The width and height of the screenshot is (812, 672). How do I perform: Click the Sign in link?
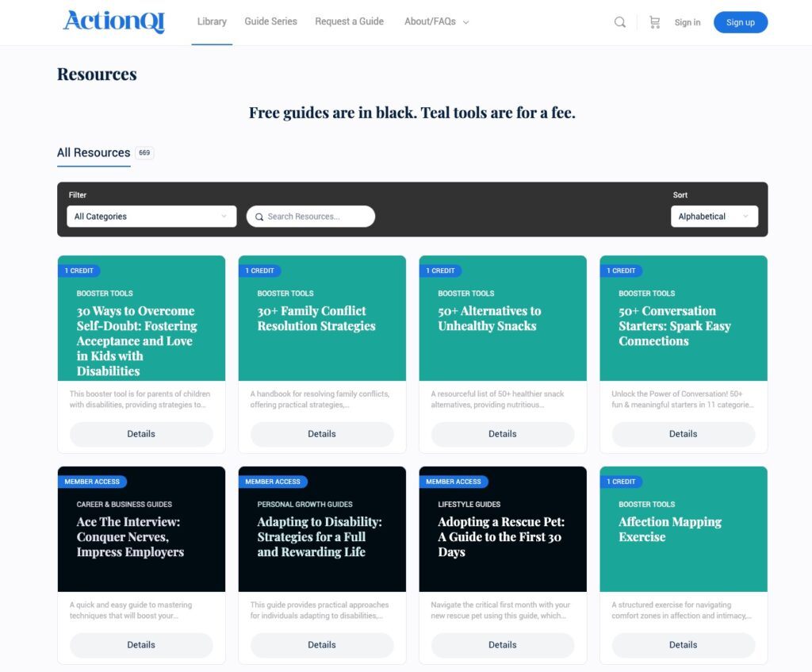click(x=687, y=22)
